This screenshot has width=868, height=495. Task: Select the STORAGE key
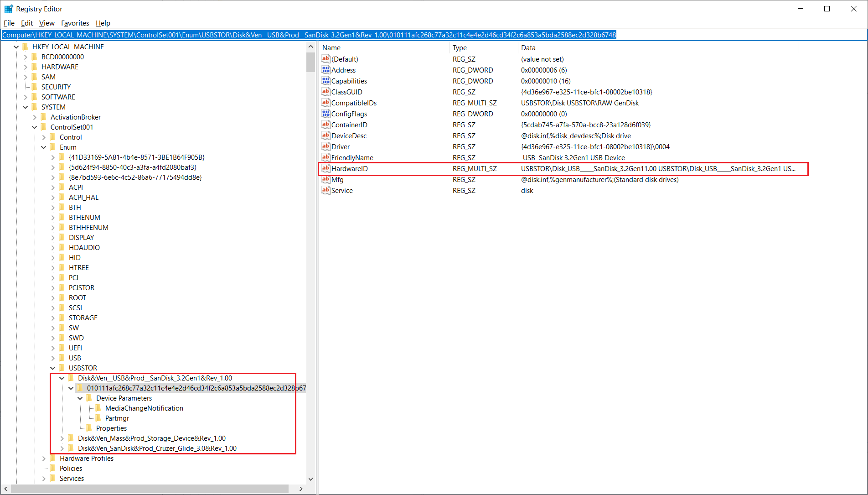tap(83, 318)
